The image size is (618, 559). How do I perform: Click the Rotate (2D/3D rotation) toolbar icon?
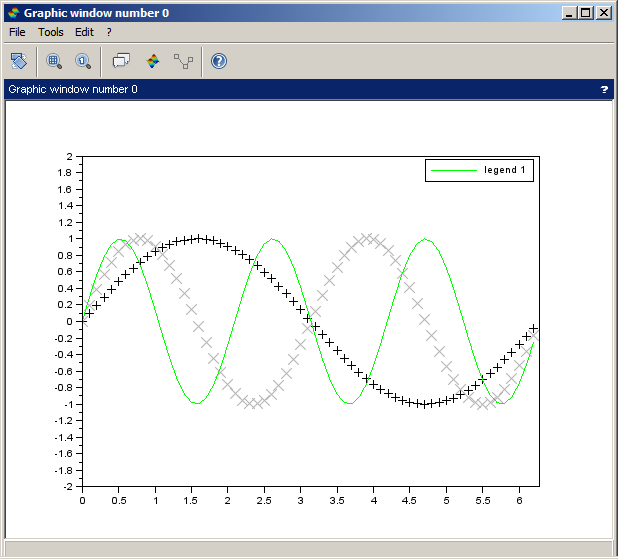click(x=18, y=61)
